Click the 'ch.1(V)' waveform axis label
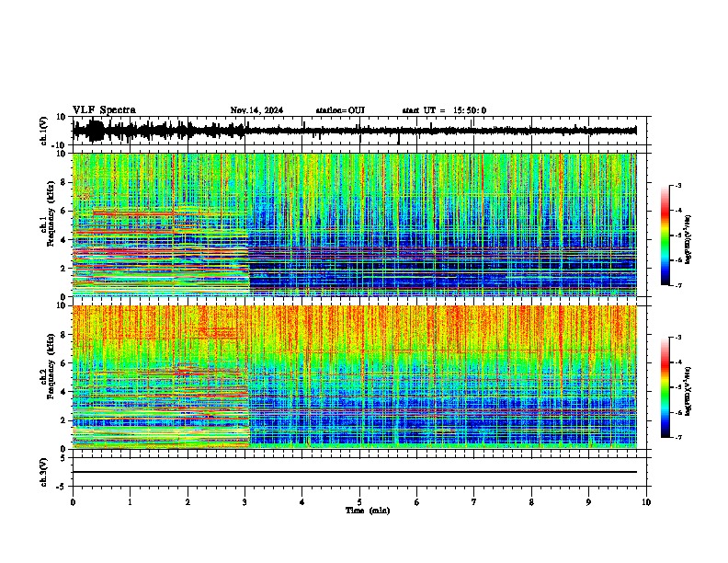Image resolution: width=728 pixels, height=563 pixels. pos(43,131)
